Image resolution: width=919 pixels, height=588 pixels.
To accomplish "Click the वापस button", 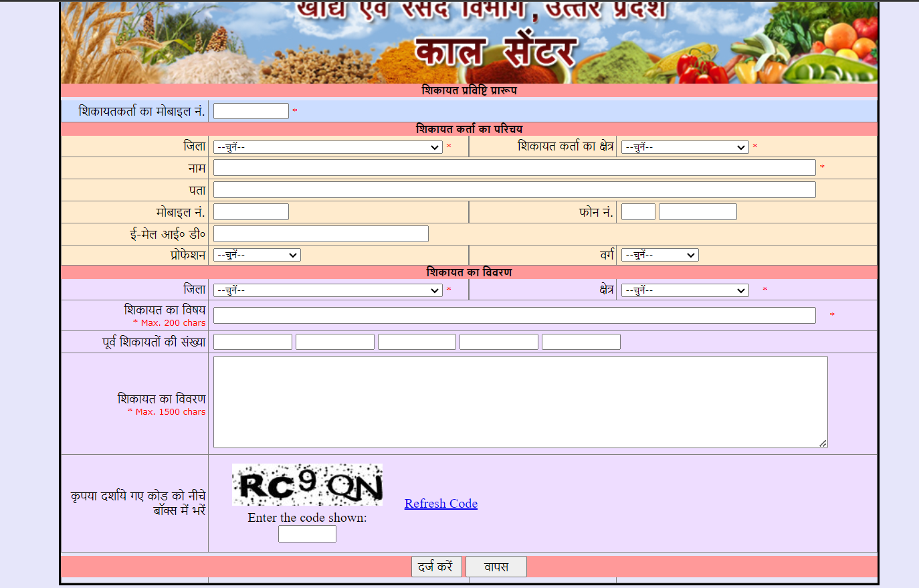I will point(496,566).
